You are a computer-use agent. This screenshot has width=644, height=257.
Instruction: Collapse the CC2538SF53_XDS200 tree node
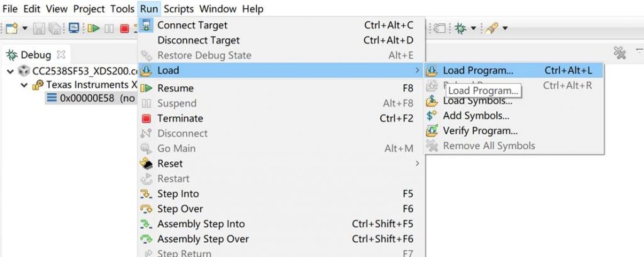click(x=10, y=71)
